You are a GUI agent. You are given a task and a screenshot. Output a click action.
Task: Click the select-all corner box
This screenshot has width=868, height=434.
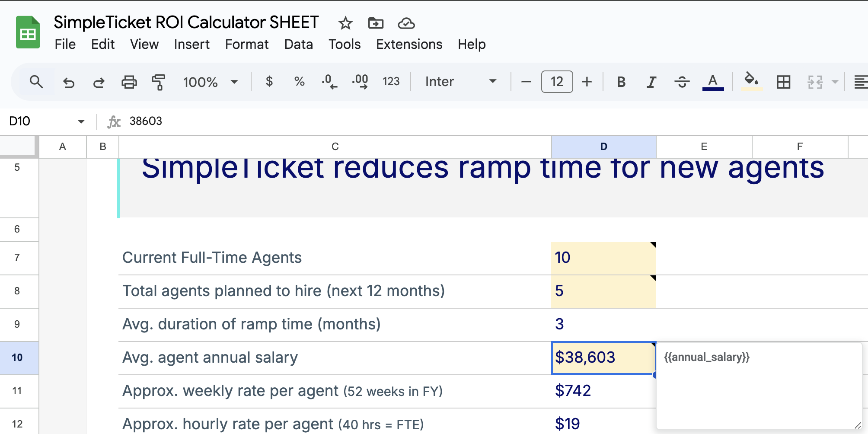pos(17,146)
